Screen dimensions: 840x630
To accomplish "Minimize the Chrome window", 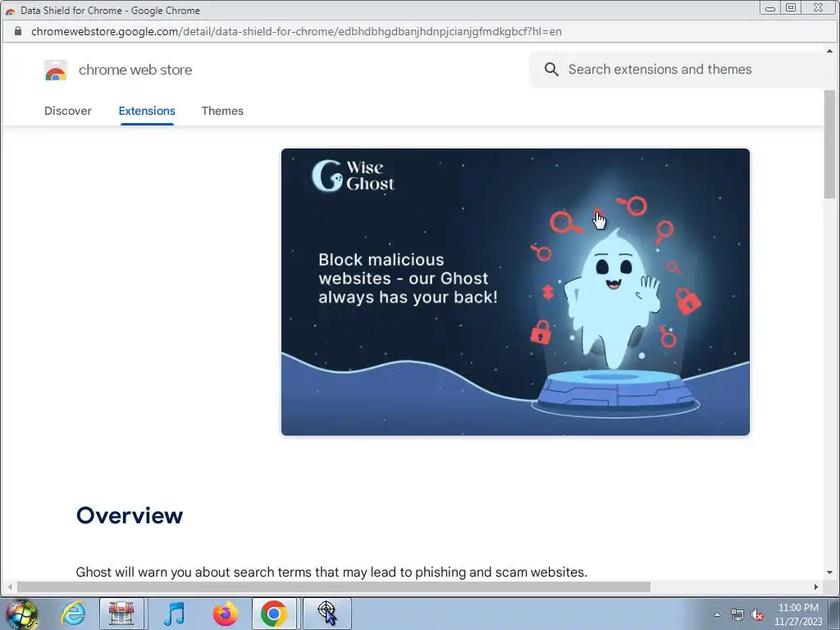I will 769,8.
